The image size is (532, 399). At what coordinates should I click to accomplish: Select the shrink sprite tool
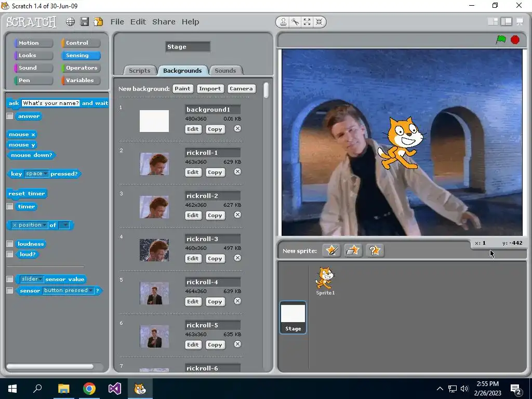click(319, 22)
